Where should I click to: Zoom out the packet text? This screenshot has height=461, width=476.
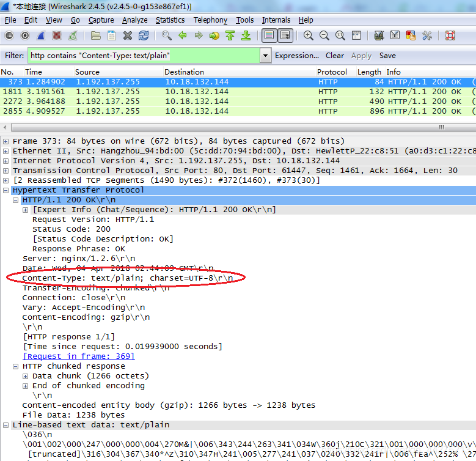pyautogui.click(x=324, y=35)
